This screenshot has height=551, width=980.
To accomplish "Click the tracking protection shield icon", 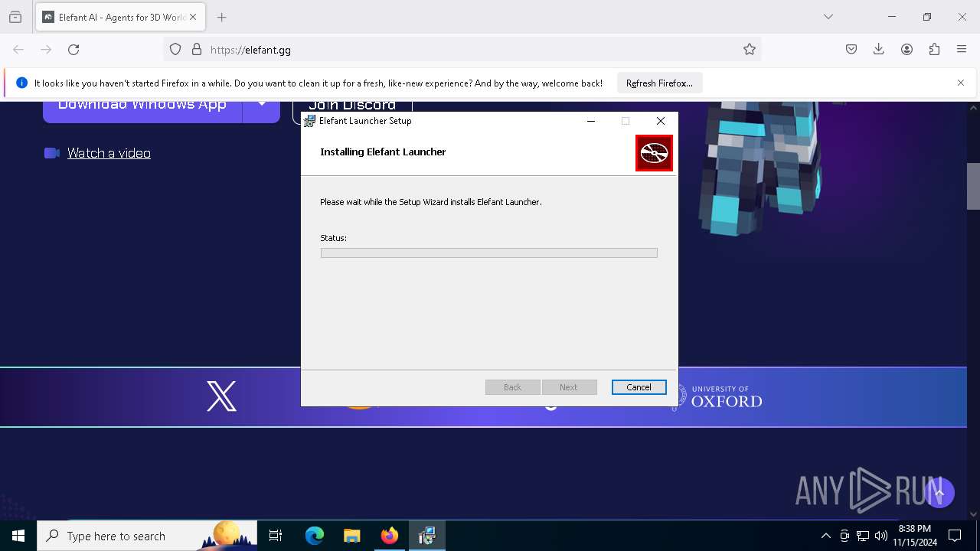I will [x=175, y=50].
